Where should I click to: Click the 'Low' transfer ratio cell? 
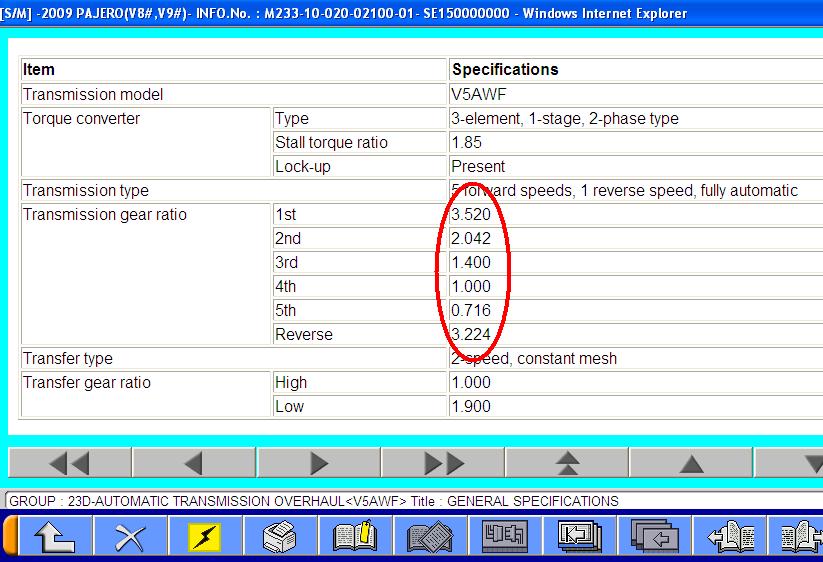pyautogui.click(x=360, y=406)
